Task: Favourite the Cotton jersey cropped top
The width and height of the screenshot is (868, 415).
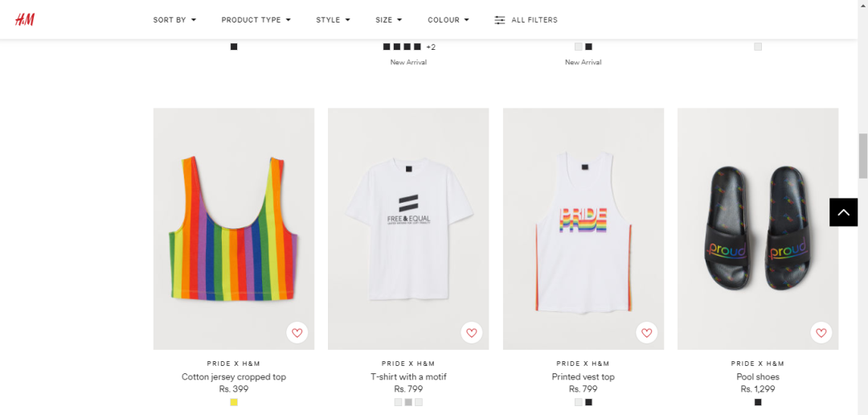Action: 297,333
